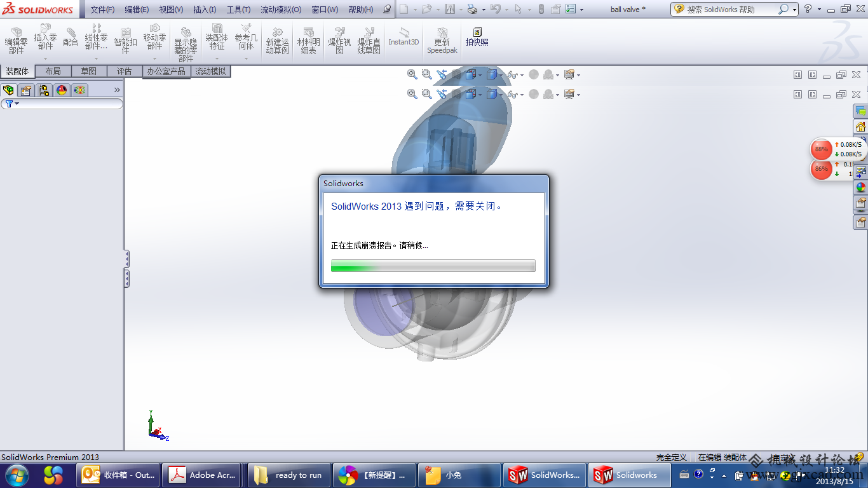This screenshot has width=868, height=488.
Task: Expand the Reference Geometry (参考几何体) dropdown arrow
Action: pos(246,58)
